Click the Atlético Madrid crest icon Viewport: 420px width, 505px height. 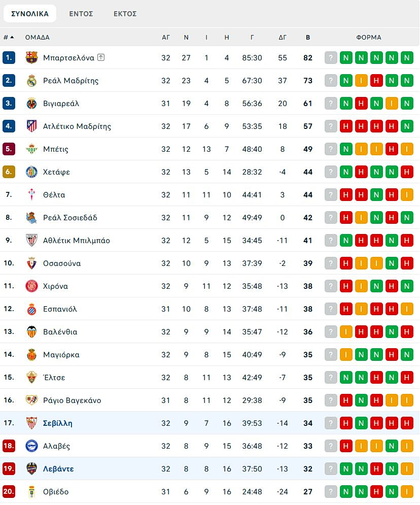point(31,126)
